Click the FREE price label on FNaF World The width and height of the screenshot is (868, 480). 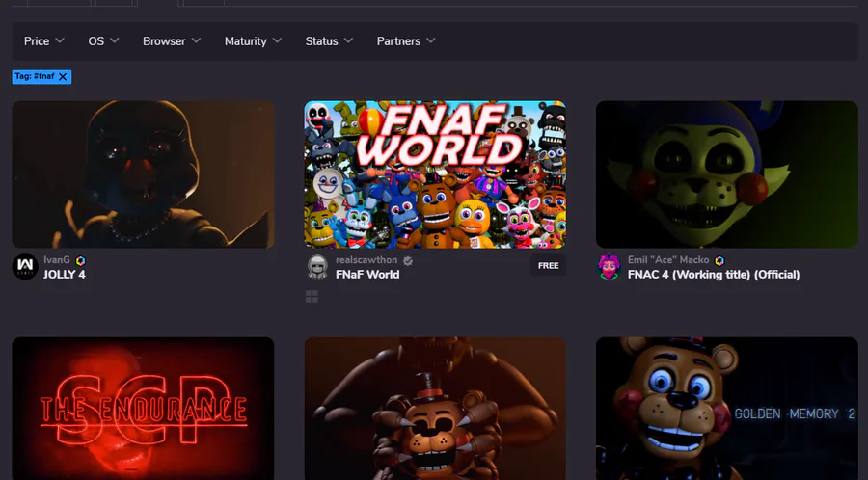pos(548,266)
